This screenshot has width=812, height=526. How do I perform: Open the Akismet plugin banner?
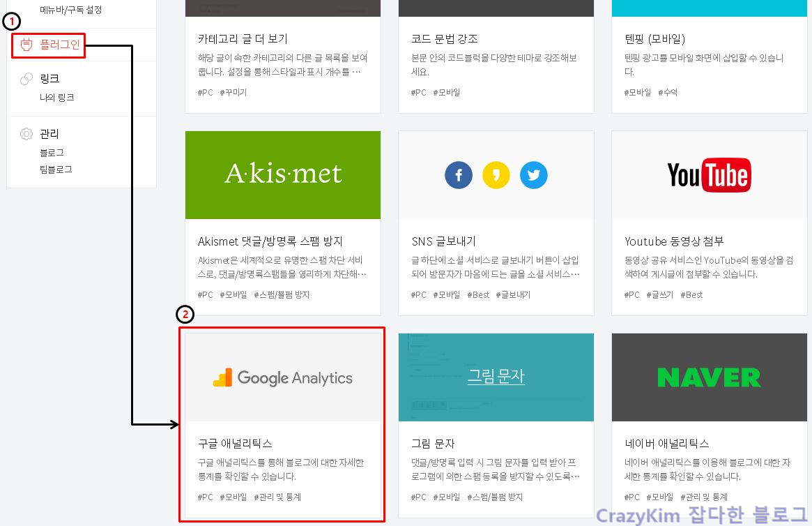283,174
